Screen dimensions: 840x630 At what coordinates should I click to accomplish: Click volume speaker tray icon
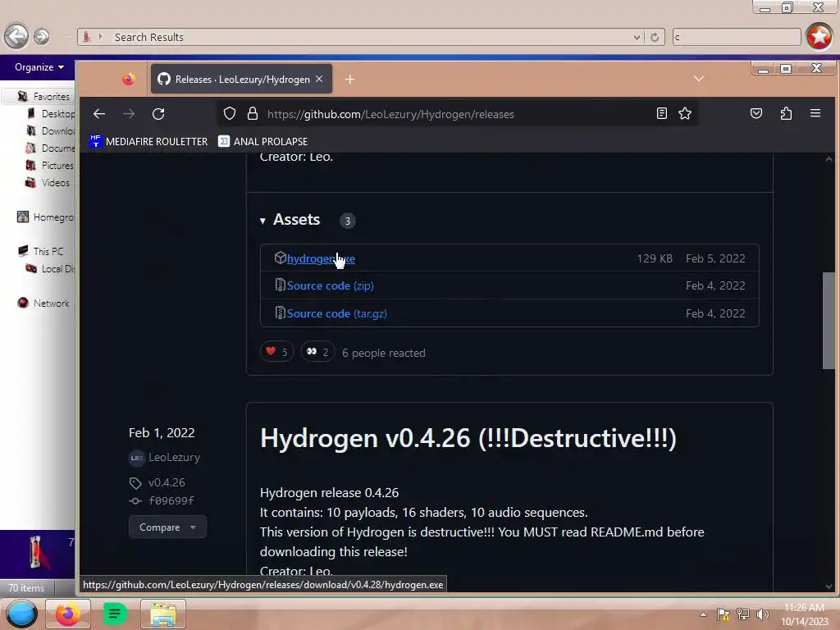pos(762,614)
